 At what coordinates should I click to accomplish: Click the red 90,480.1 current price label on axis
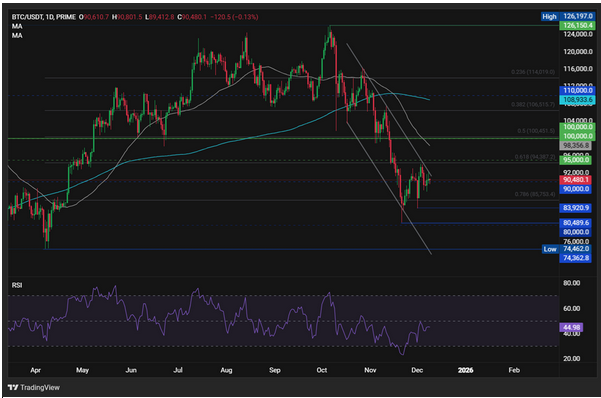(575, 179)
